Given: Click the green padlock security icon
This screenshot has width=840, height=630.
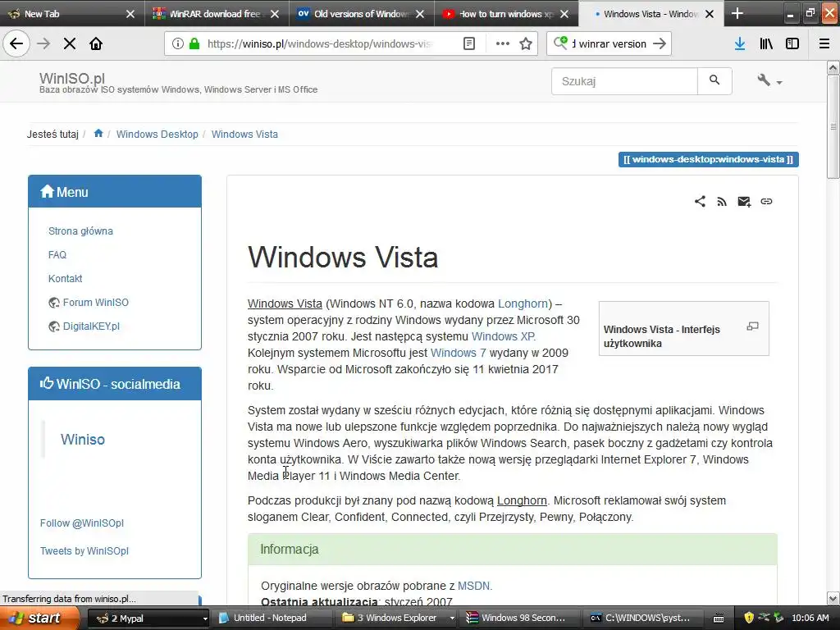Looking at the screenshot, I should [194, 43].
